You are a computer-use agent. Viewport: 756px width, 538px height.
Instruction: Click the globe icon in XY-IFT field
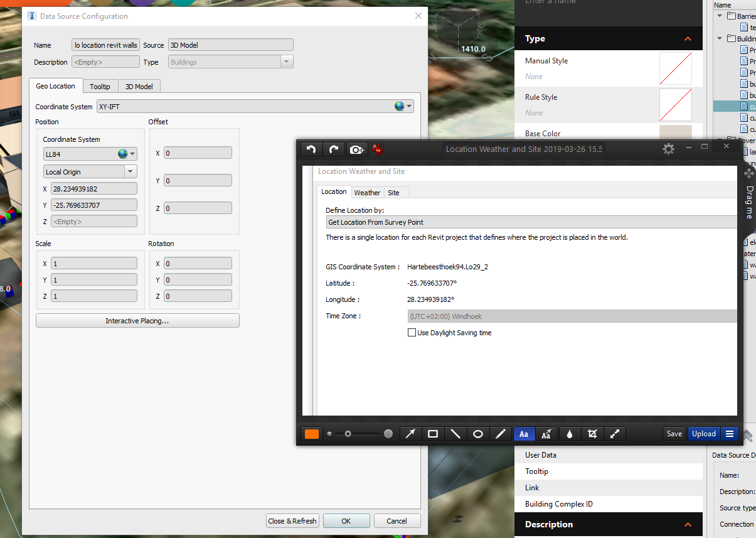pos(399,106)
